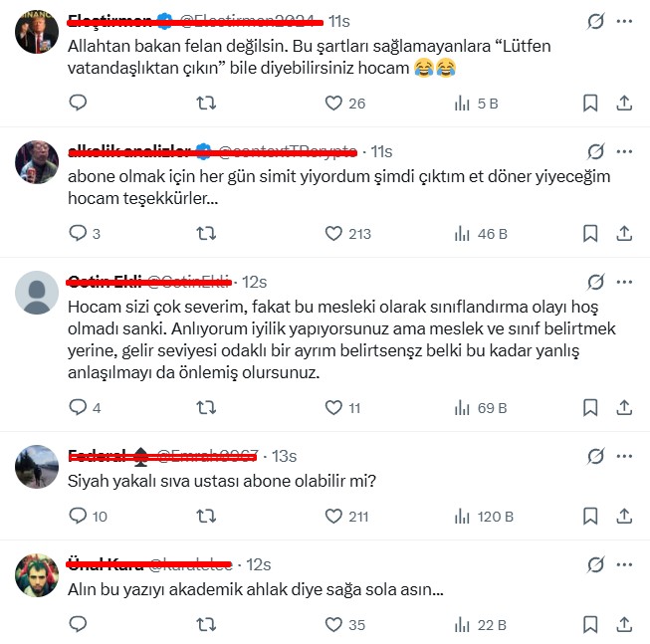This screenshot has height=644, width=650.
Task: Open the 13s timestamp link
Action: point(285,456)
